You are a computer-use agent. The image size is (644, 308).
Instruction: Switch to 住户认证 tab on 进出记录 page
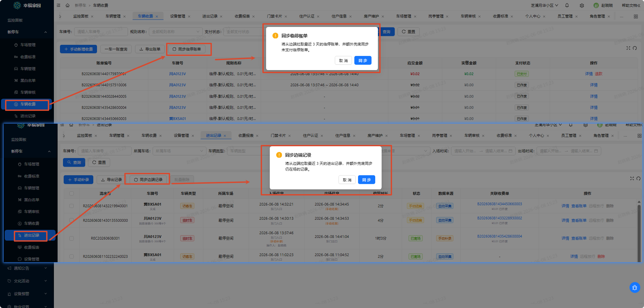click(x=310, y=135)
